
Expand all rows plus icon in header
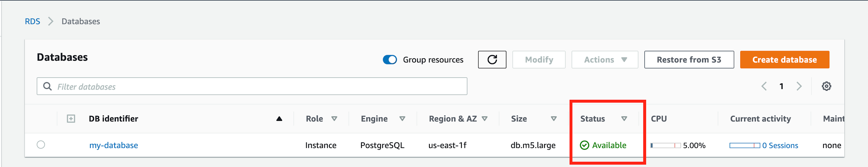[71, 119]
